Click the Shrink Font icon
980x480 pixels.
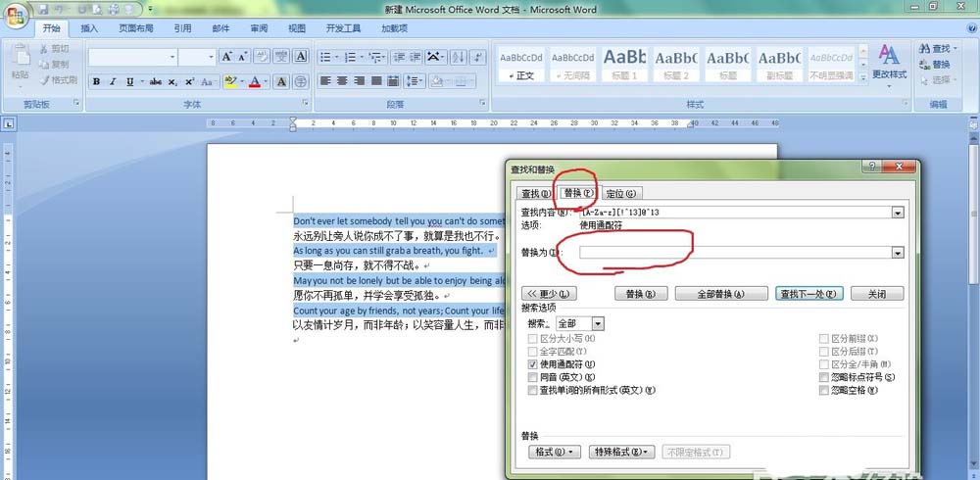coord(242,57)
